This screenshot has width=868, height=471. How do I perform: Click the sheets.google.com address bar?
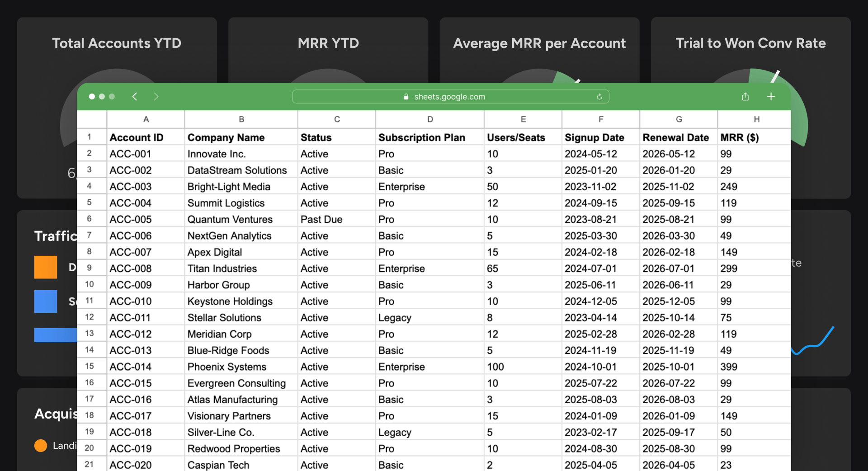(450, 97)
